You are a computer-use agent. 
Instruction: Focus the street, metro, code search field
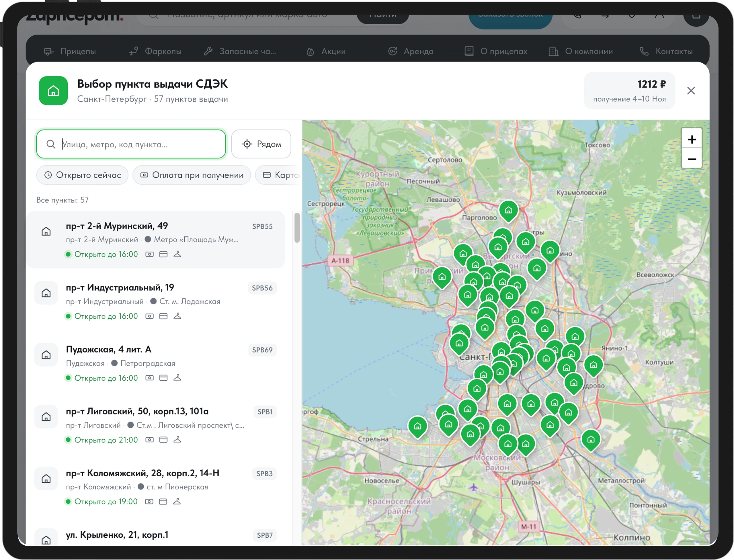pos(131,144)
